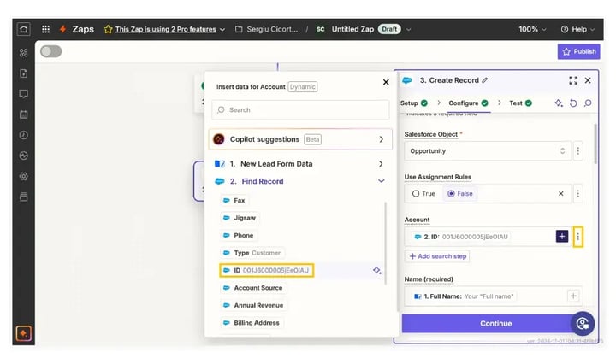Viewport: 616px width, 364px height.
Task: Click Add search step link
Action: tap(437, 256)
